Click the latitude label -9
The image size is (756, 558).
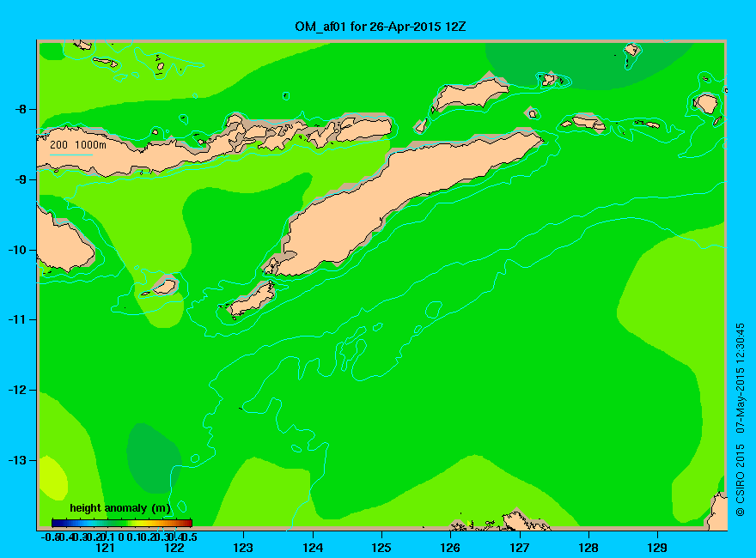(21, 179)
